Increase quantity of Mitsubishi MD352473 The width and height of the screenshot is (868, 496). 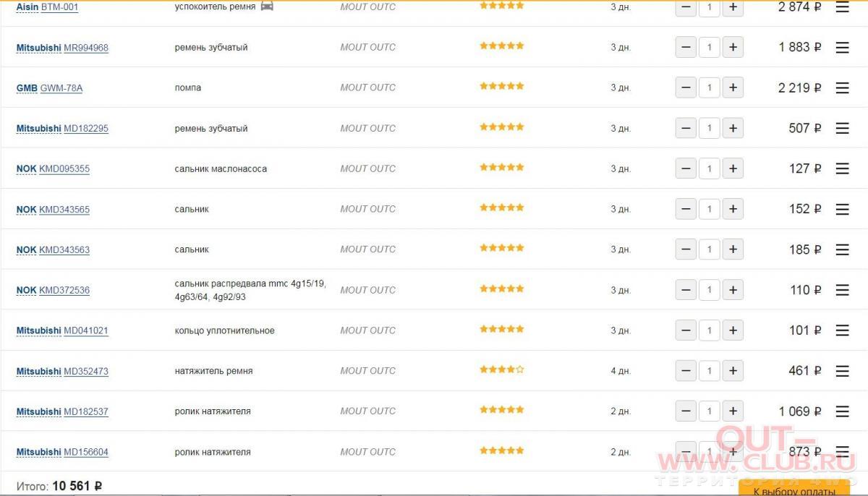point(733,371)
